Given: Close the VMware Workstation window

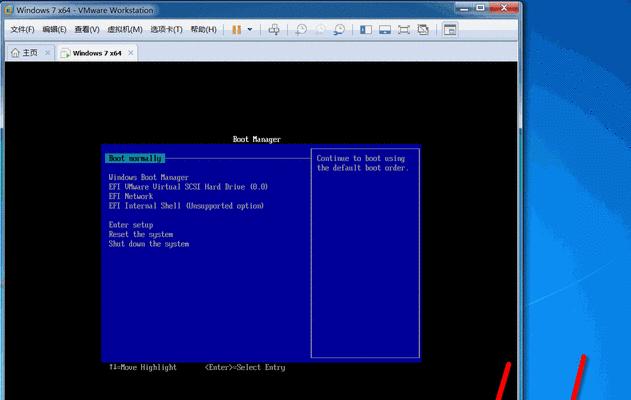Looking at the screenshot, I should click(503, 8).
